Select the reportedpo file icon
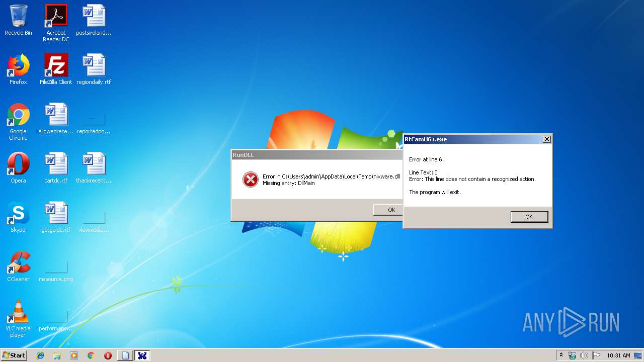 [x=94, y=119]
